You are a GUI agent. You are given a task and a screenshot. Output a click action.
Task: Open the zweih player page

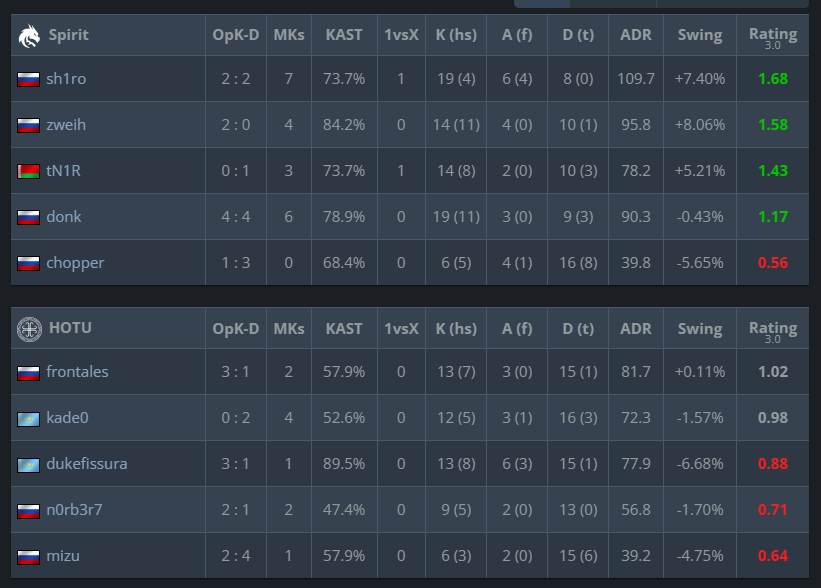(x=66, y=125)
